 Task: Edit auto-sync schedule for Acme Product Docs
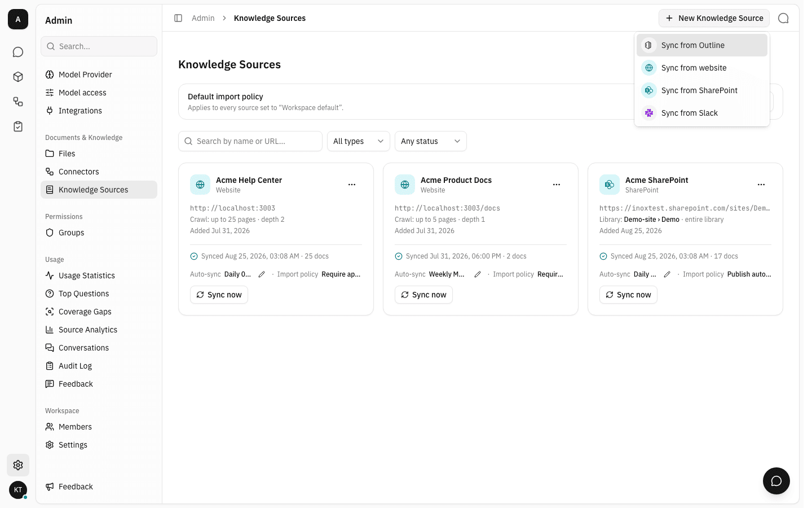point(478,274)
